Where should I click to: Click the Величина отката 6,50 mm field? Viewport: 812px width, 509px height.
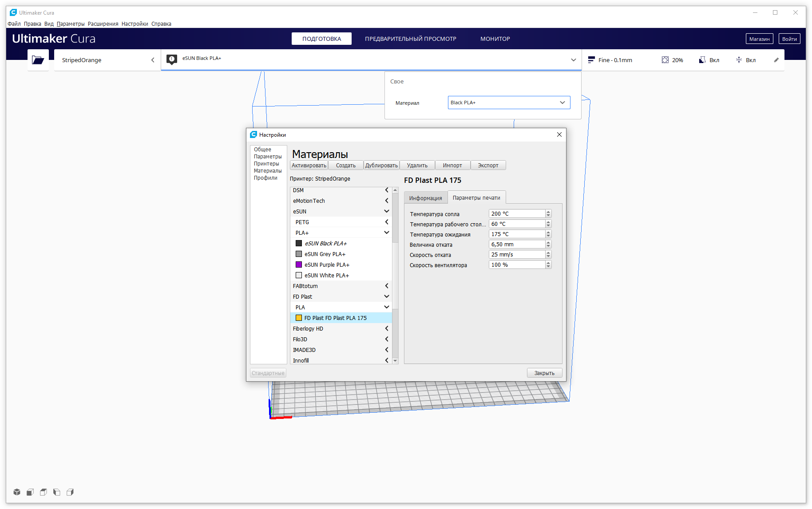(517, 245)
